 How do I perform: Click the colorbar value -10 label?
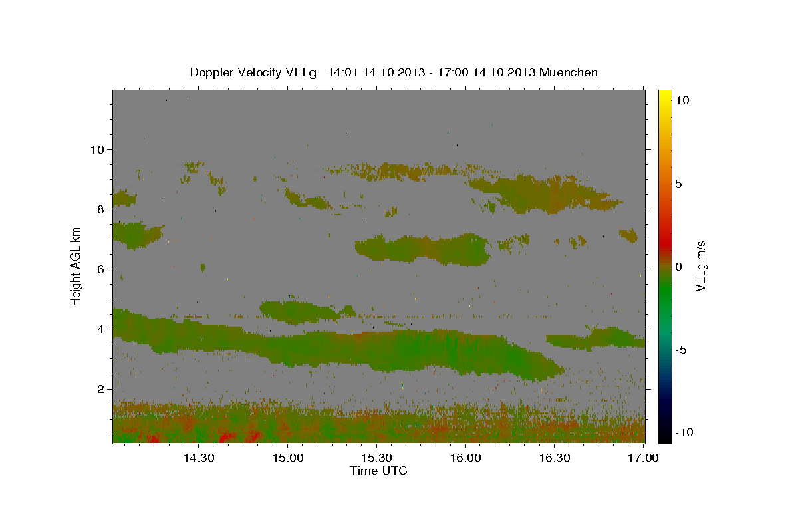pos(683,432)
